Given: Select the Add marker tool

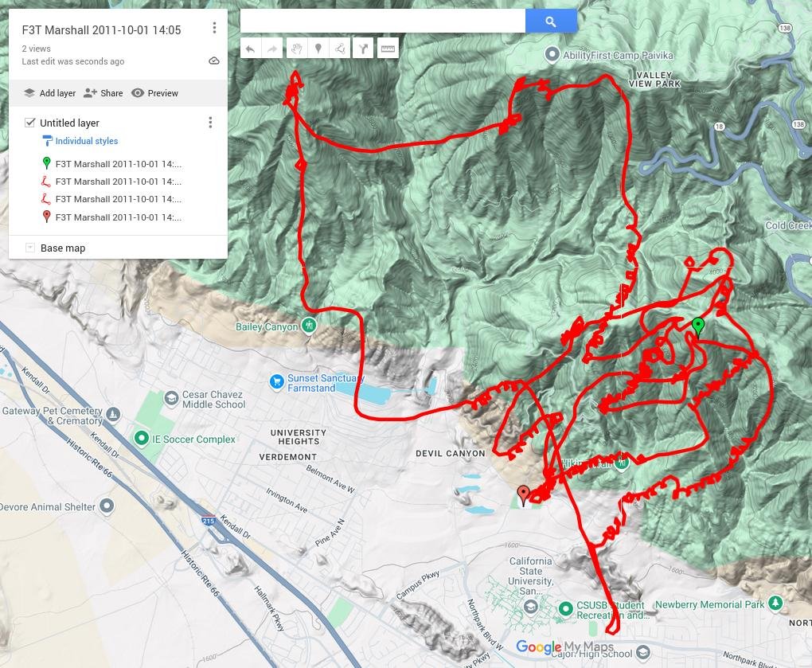Looking at the screenshot, I should 318,49.
